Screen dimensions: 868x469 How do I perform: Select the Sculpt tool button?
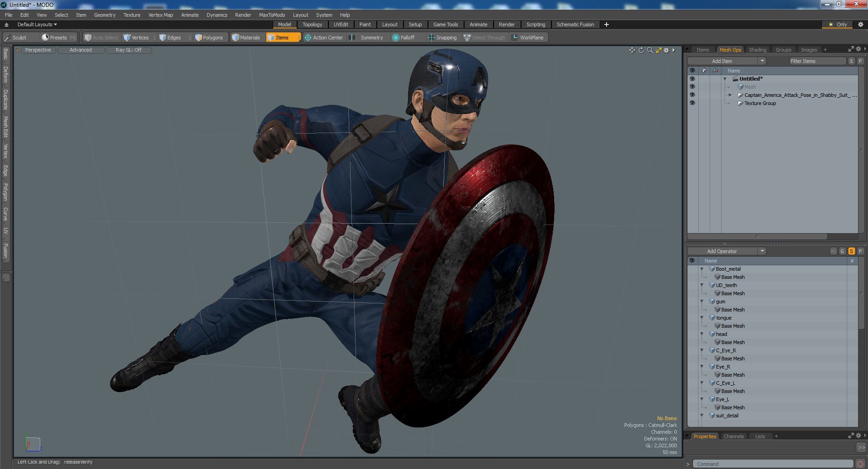click(x=20, y=38)
